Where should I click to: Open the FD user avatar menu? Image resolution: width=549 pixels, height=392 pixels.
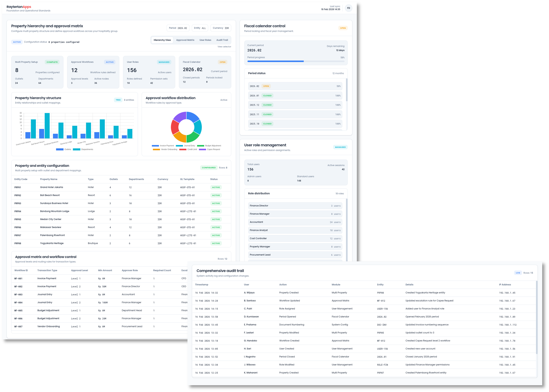[x=348, y=8]
